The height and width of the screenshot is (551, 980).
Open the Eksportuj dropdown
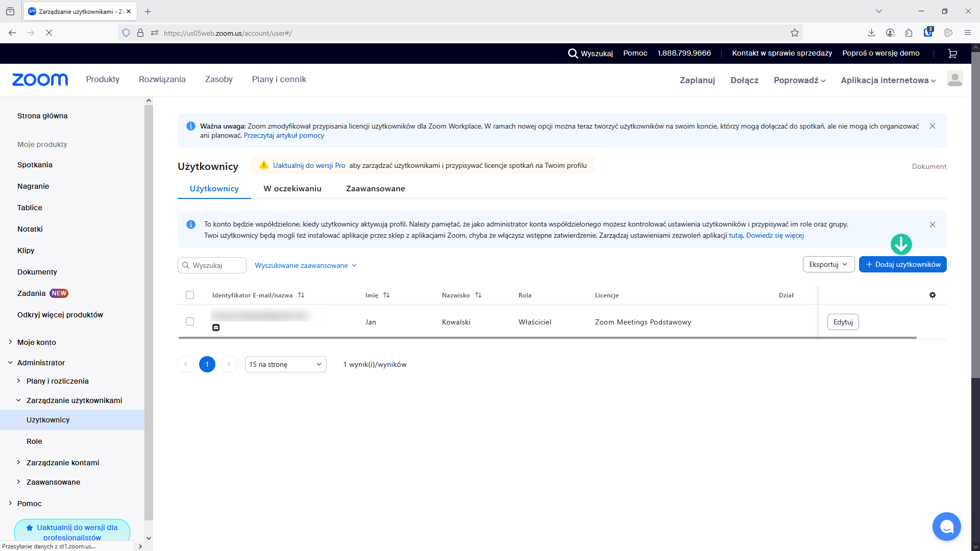tap(828, 264)
